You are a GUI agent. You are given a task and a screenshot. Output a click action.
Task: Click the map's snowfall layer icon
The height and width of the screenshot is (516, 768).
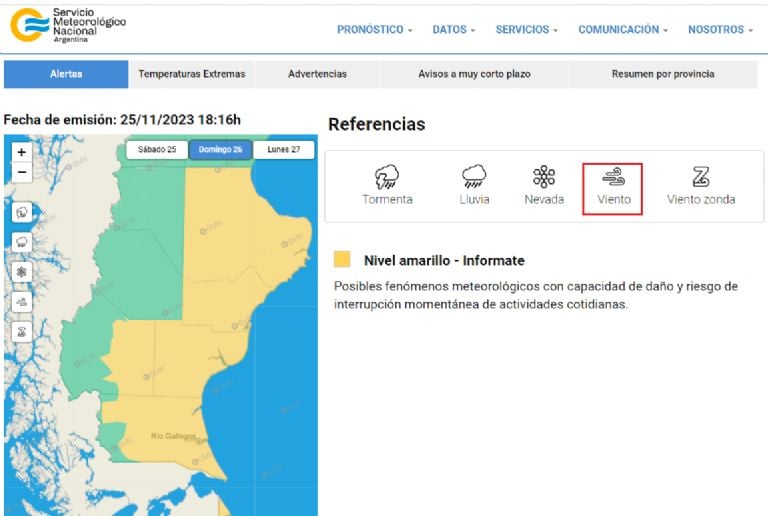point(22,272)
